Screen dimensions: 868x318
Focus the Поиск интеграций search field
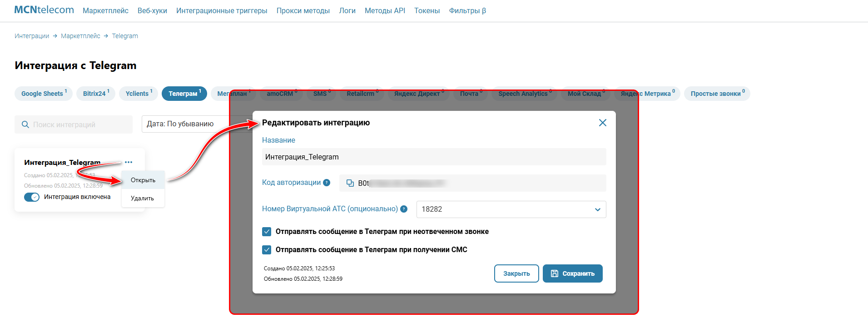74,124
